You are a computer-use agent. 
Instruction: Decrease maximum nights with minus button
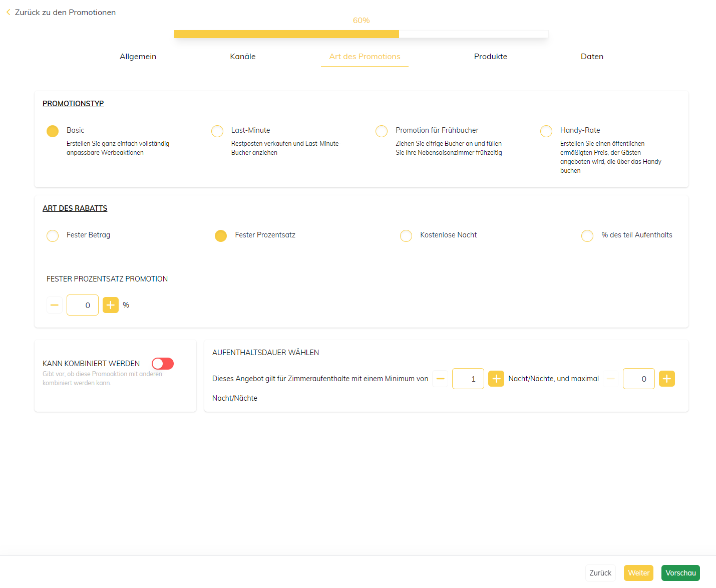[611, 379]
